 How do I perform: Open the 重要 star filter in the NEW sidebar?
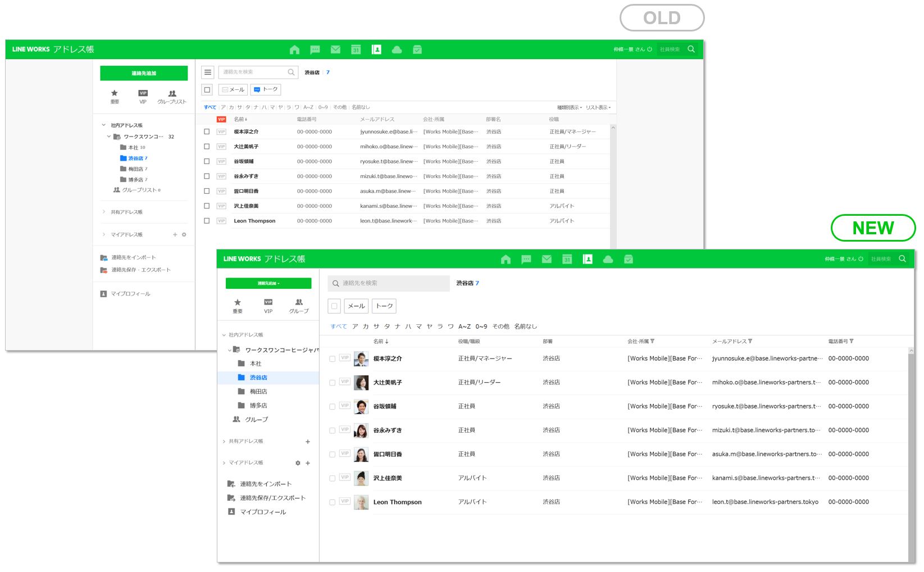point(238,306)
